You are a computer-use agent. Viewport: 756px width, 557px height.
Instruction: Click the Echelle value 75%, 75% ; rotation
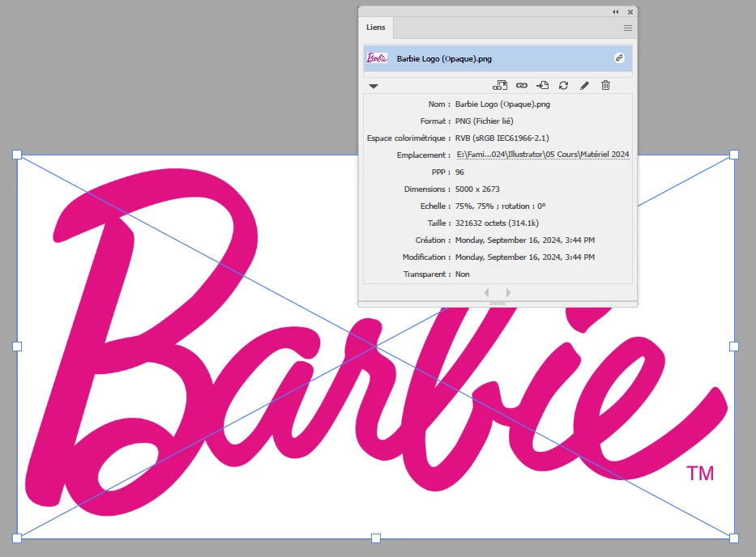500,206
